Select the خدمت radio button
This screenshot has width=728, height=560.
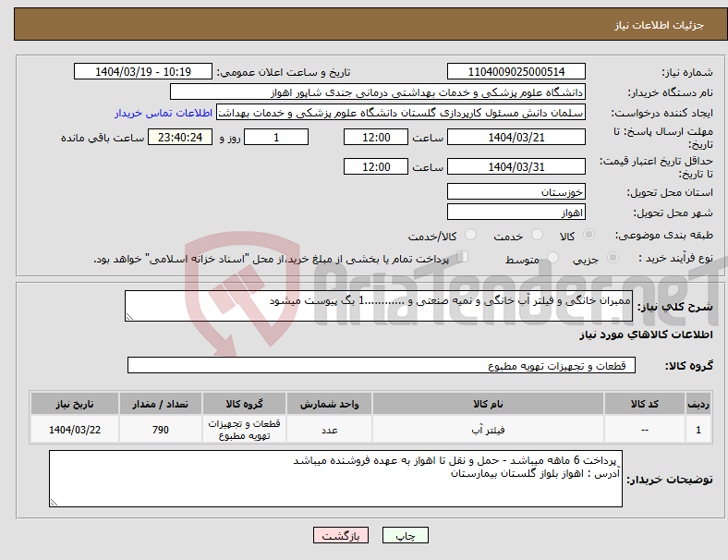point(537,235)
